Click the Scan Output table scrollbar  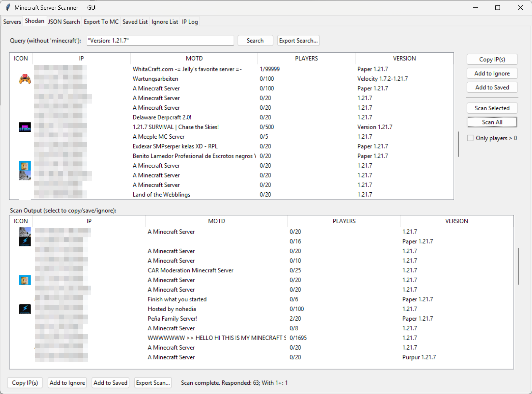click(518, 266)
